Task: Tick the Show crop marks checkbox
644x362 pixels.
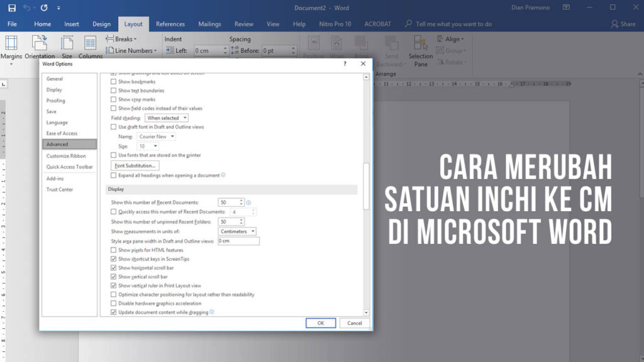Action: pyautogui.click(x=113, y=100)
